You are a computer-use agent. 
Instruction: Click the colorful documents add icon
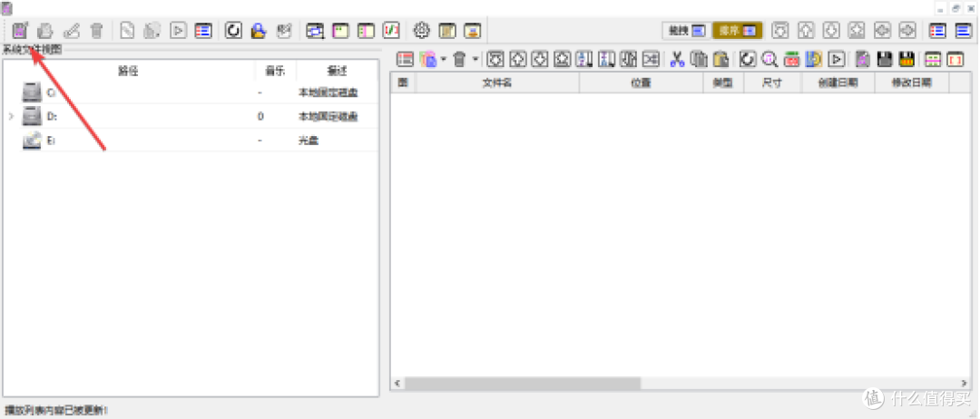[x=428, y=59]
